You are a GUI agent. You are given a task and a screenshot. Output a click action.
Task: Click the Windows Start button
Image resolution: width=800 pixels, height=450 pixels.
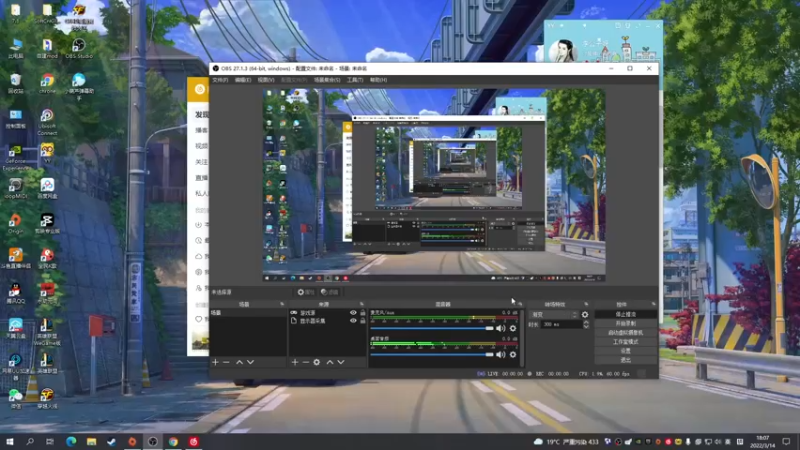[x=9, y=441]
